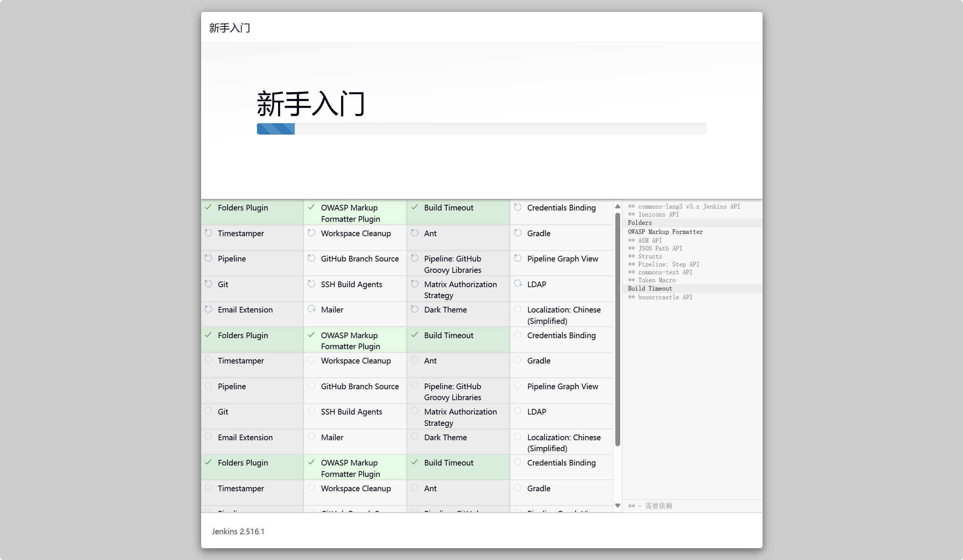Click the green checkmark of topmost Folders Plugin

(208, 207)
